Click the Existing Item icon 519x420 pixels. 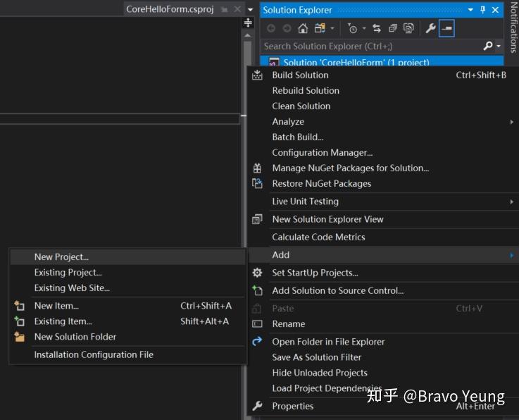[20, 321]
